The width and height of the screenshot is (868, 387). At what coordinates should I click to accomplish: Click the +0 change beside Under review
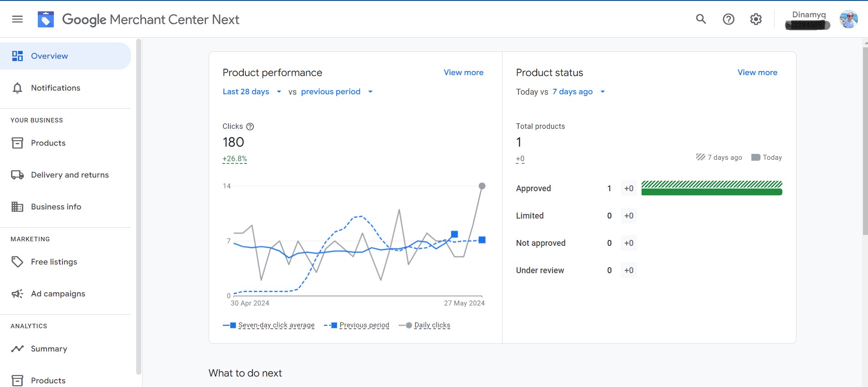coord(629,270)
